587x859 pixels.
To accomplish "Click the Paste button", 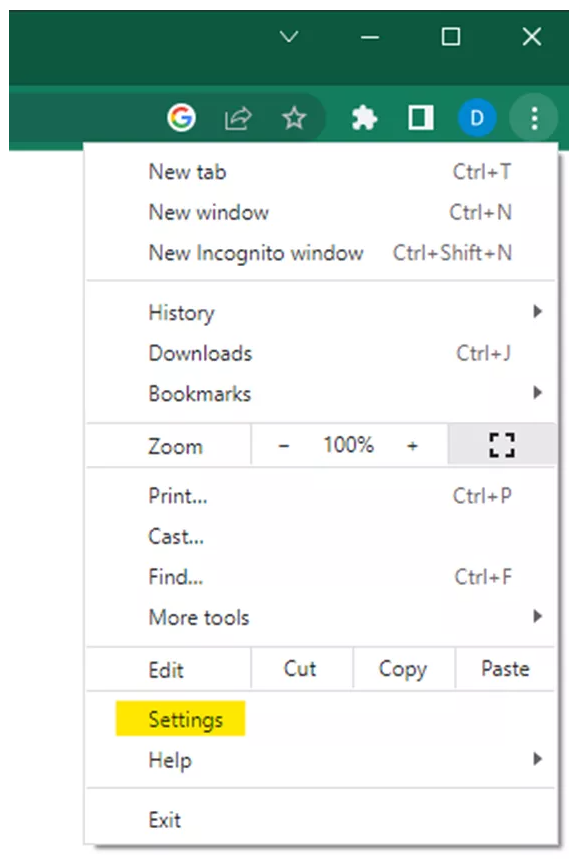I will coord(505,669).
